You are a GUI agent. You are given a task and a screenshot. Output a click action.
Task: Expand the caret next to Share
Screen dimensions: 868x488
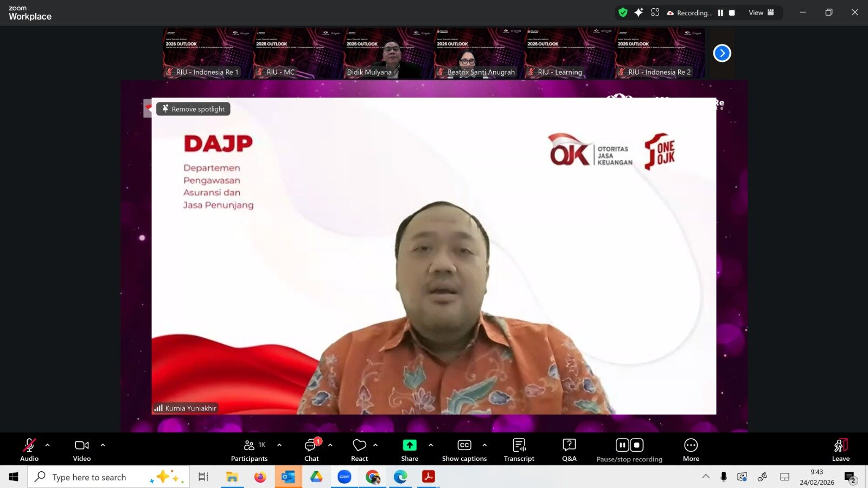click(431, 445)
